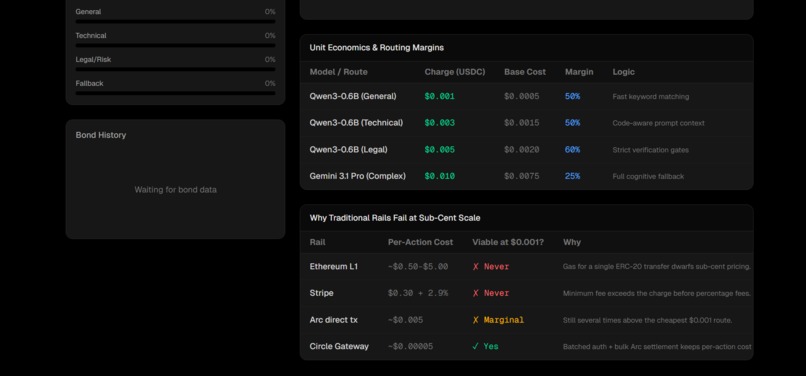Select the 'Qwen3-0.6B (General)' row name
This screenshot has height=376, width=806.
[353, 96]
